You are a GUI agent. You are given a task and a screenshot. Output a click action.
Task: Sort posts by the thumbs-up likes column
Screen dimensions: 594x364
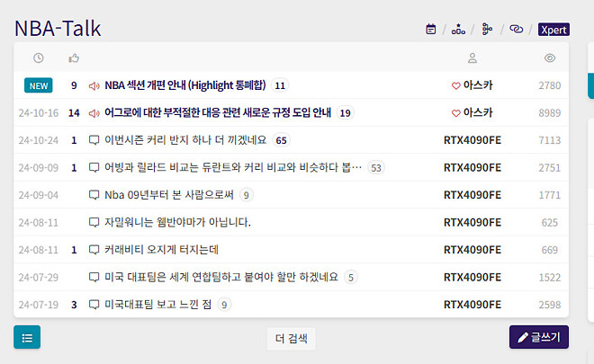pyautogui.click(x=74, y=58)
